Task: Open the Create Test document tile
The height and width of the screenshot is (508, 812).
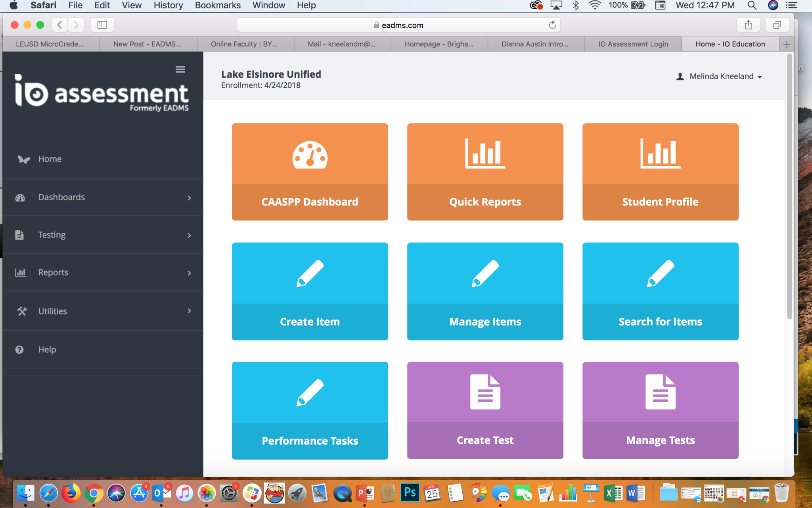Action: (485, 410)
